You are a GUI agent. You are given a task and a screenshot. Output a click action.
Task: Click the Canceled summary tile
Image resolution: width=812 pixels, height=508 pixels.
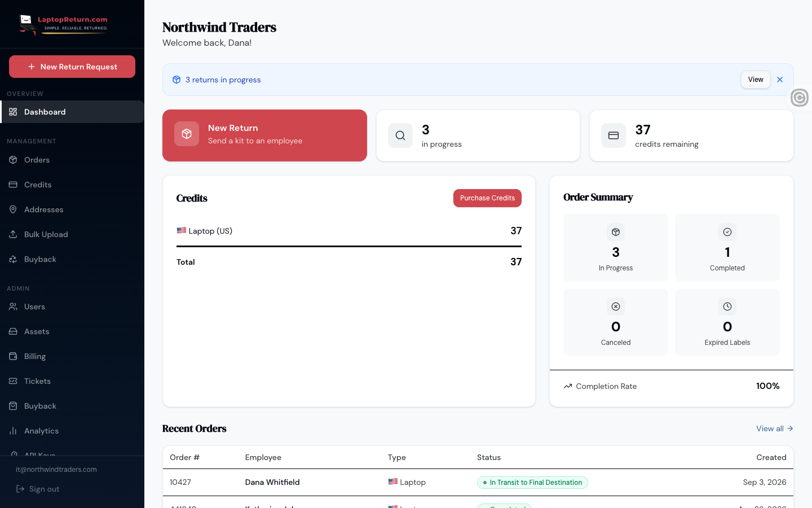point(616,322)
